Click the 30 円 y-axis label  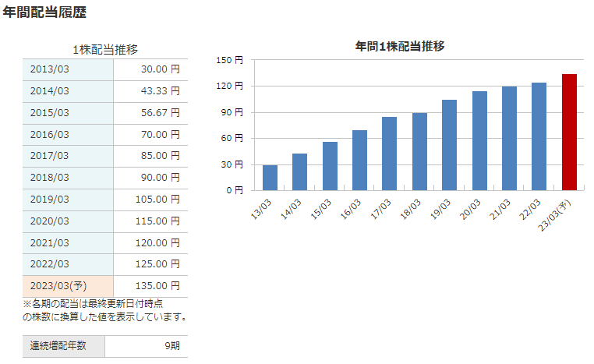[232, 164]
